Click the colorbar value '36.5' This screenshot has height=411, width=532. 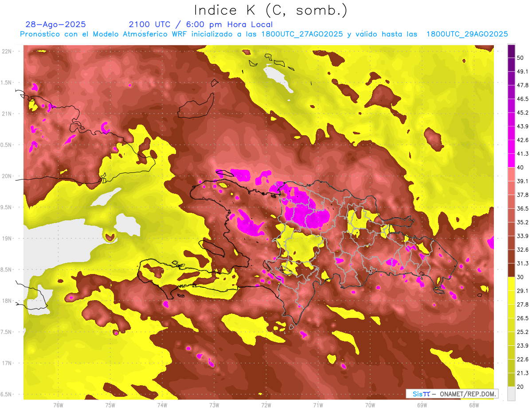click(x=523, y=208)
